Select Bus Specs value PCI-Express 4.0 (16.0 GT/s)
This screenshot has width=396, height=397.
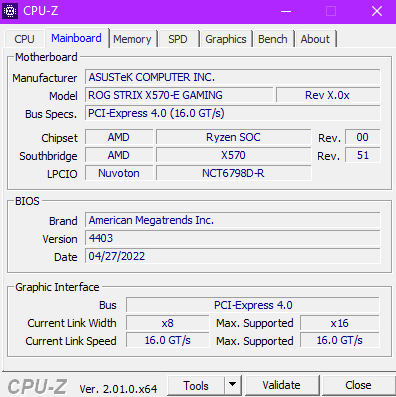232,113
